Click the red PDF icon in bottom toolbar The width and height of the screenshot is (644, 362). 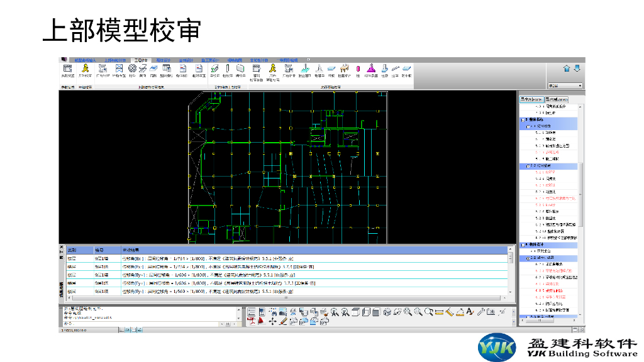[x=252, y=321]
